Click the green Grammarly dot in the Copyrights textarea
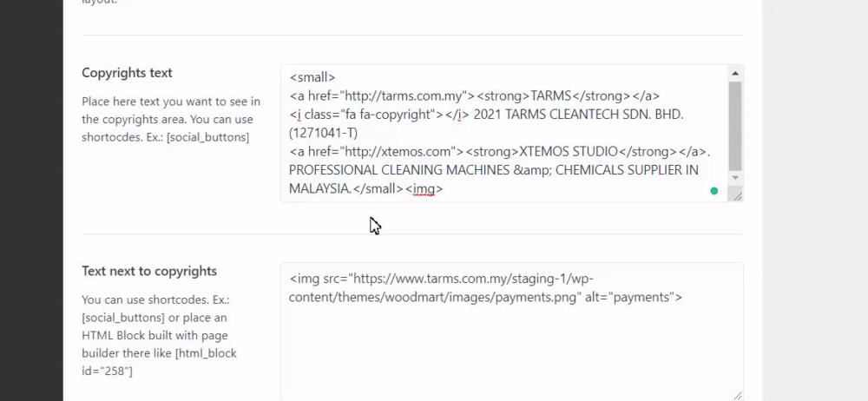The height and width of the screenshot is (401, 868). [714, 191]
